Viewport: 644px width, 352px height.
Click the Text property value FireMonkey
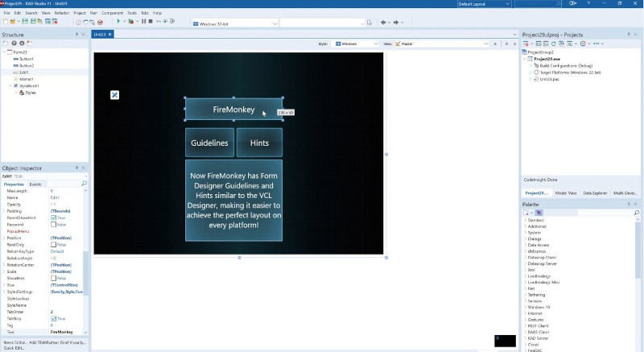(62, 332)
